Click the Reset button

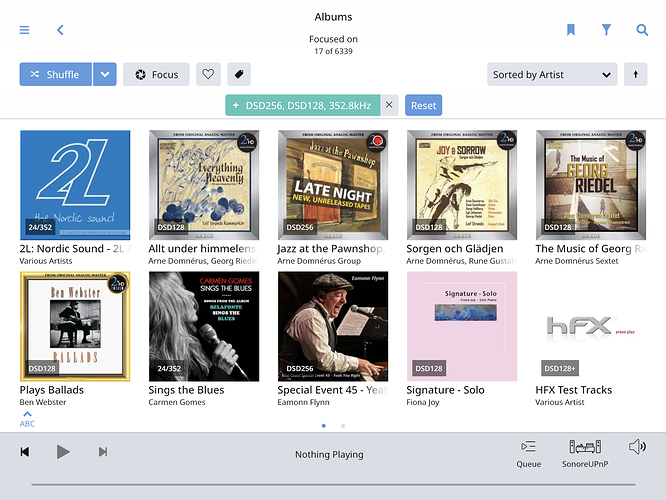tap(423, 105)
